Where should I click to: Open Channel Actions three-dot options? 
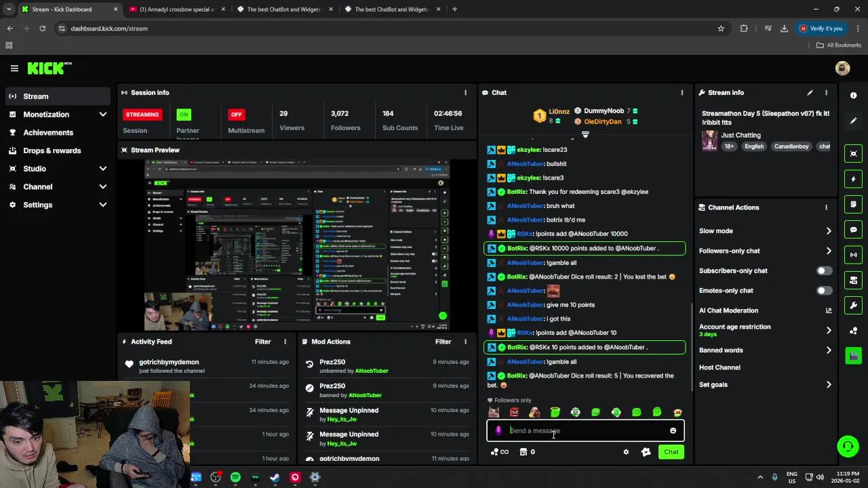point(826,207)
